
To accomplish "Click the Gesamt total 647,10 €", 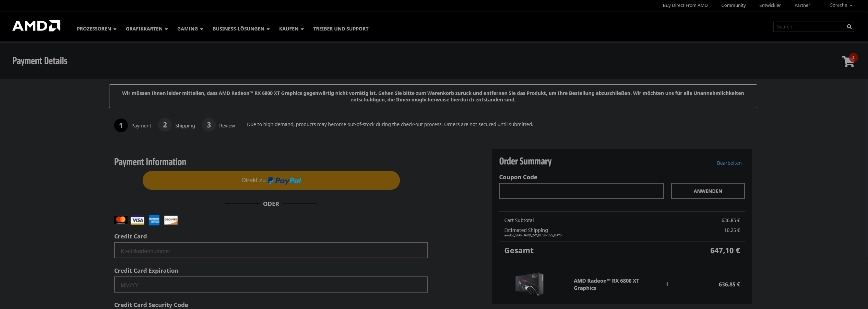I will tap(725, 250).
